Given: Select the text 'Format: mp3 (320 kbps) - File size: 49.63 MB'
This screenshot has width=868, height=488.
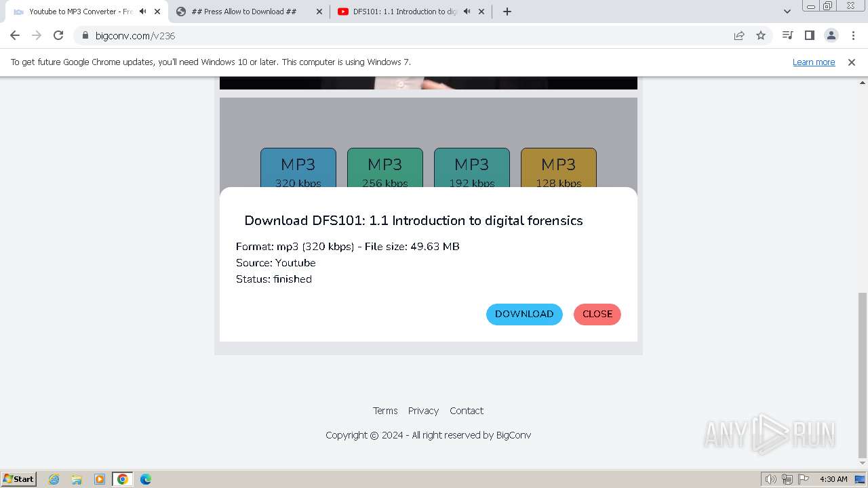Looking at the screenshot, I should click(x=348, y=247).
